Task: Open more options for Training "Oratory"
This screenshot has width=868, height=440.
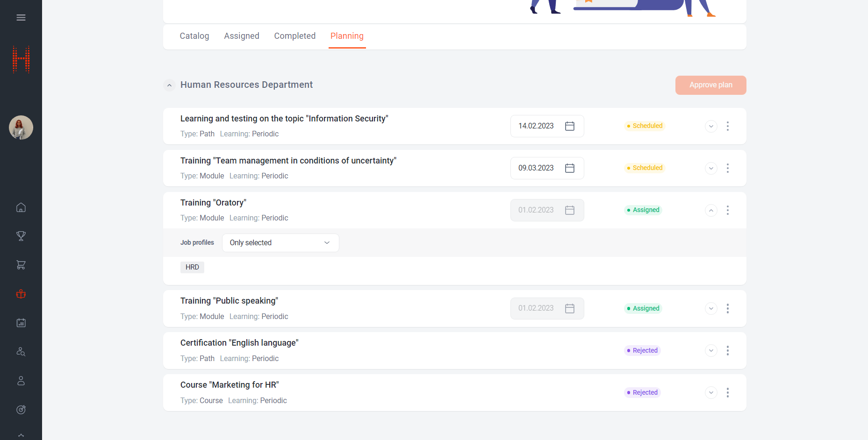Action: pos(727,210)
